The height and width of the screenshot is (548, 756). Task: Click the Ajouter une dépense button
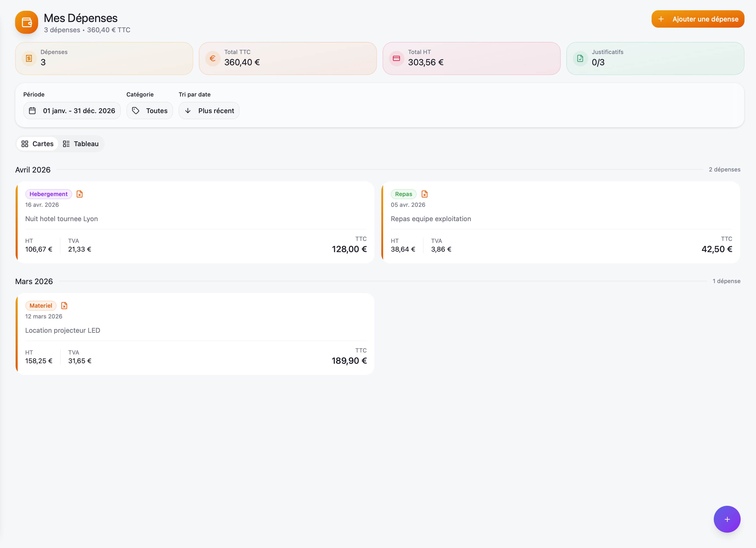coord(698,19)
